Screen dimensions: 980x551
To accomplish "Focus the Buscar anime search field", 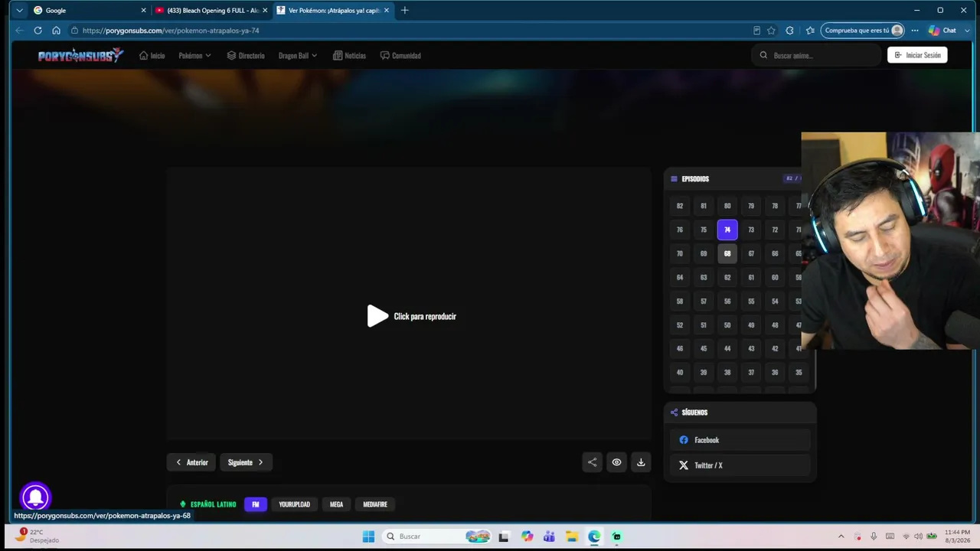I will click(x=816, y=55).
